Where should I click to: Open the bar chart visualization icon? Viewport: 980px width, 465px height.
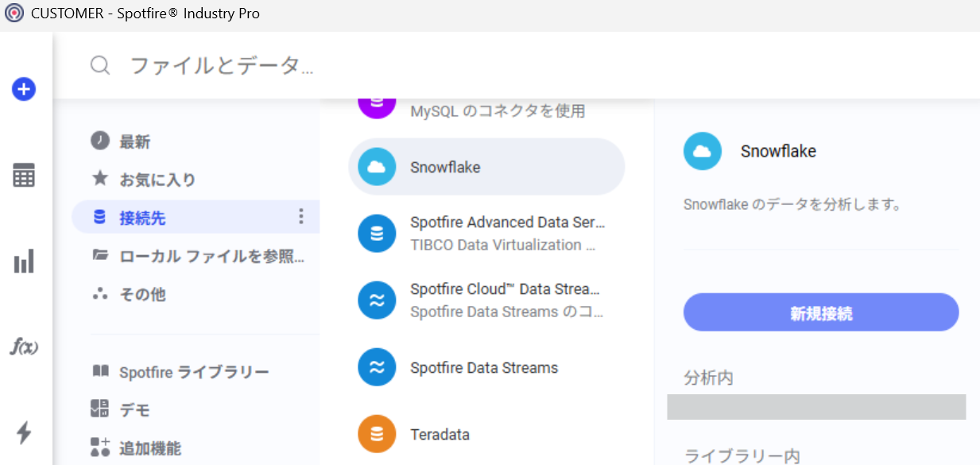pos(24,261)
